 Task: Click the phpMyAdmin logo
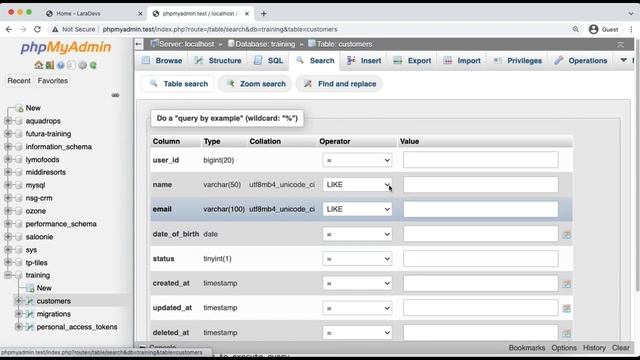point(66,47)
